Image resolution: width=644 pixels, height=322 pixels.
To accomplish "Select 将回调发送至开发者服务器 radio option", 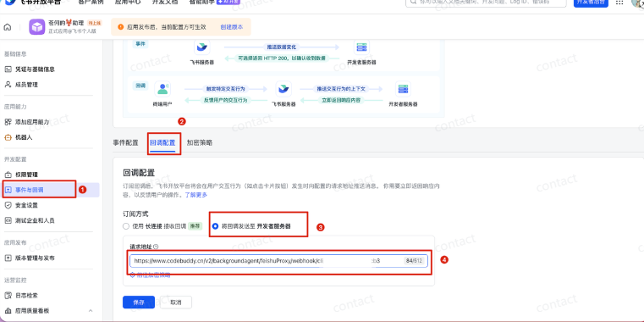I will point(215,226).
